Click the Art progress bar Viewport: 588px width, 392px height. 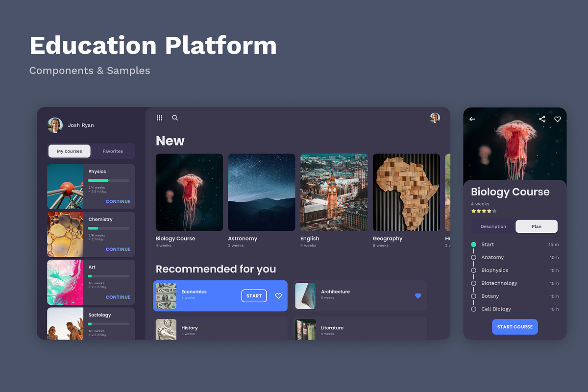109,276
